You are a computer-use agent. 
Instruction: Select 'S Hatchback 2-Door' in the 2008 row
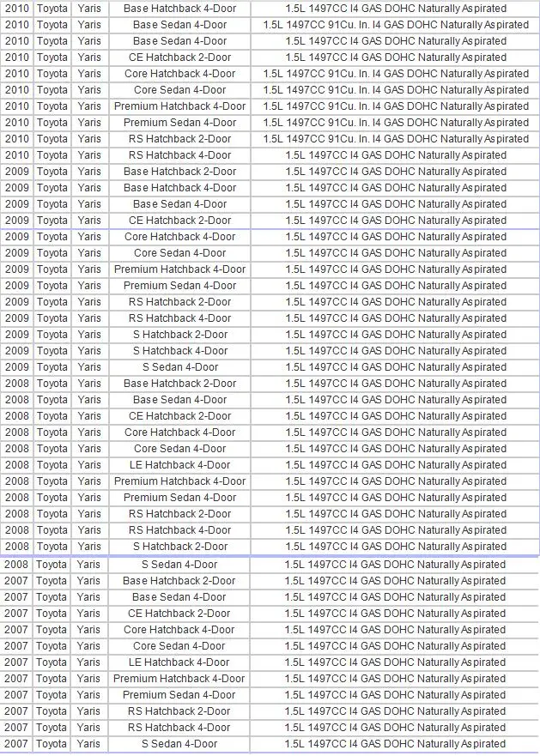180,547
